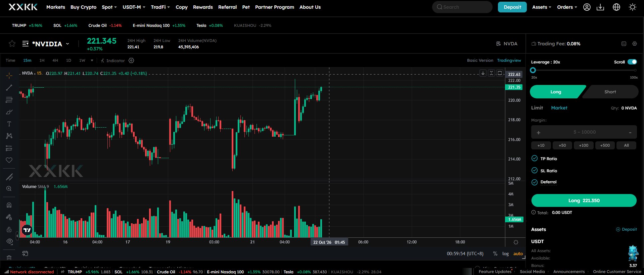Expand the NVIDIA symbol dropdown
The height and width of the screenshot is (275, 644).
(x=67, y=44)
